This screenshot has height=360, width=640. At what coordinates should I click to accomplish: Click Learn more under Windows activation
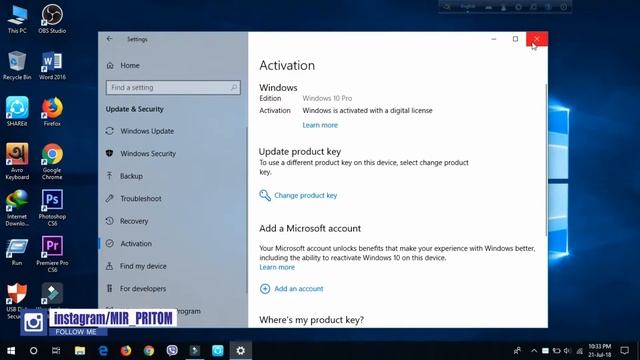point(320,125)
